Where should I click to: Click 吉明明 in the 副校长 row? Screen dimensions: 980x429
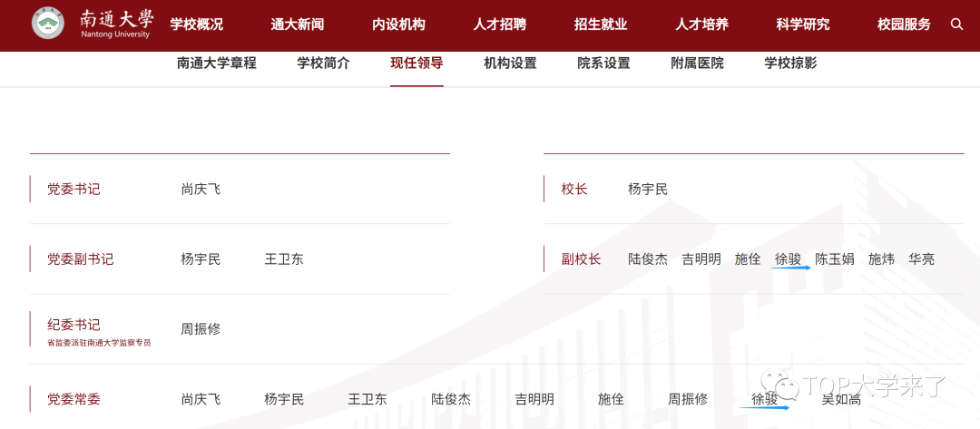click(x=701, y=259)
